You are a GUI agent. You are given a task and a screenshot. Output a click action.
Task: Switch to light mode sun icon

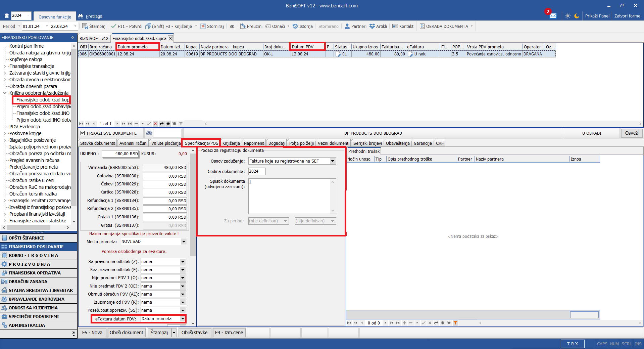tap(567, 16)
